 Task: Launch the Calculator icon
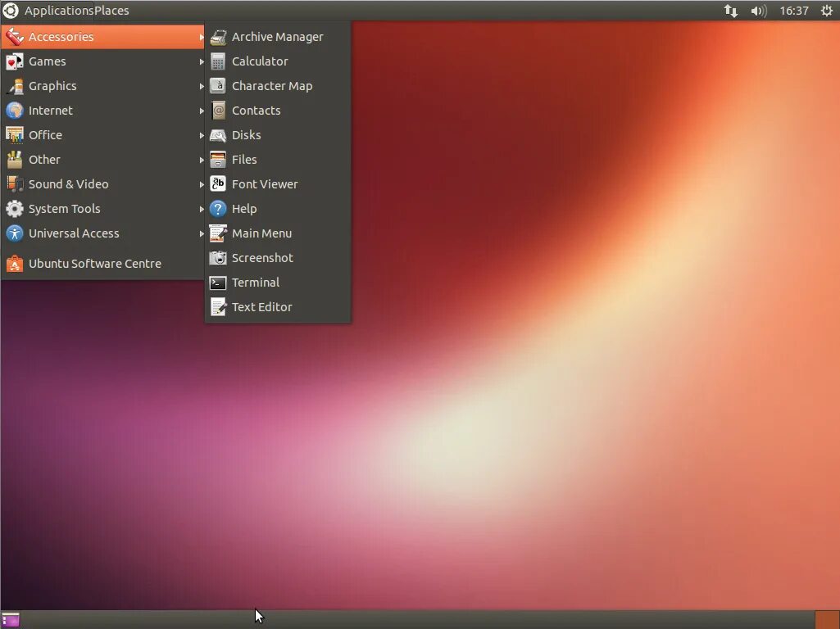[218, 61]
